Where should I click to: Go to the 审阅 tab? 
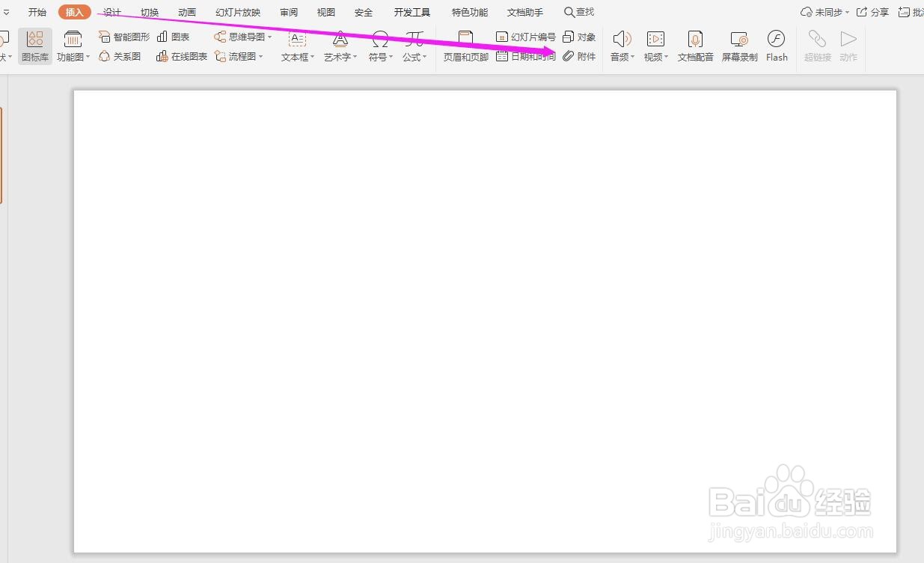pos(289,12)
